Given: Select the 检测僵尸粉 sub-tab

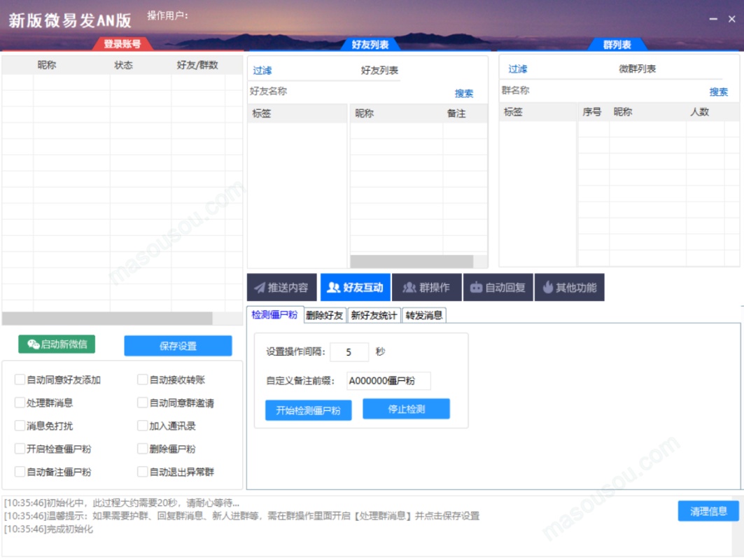Looking at the screenshot, I should (275, 314).
